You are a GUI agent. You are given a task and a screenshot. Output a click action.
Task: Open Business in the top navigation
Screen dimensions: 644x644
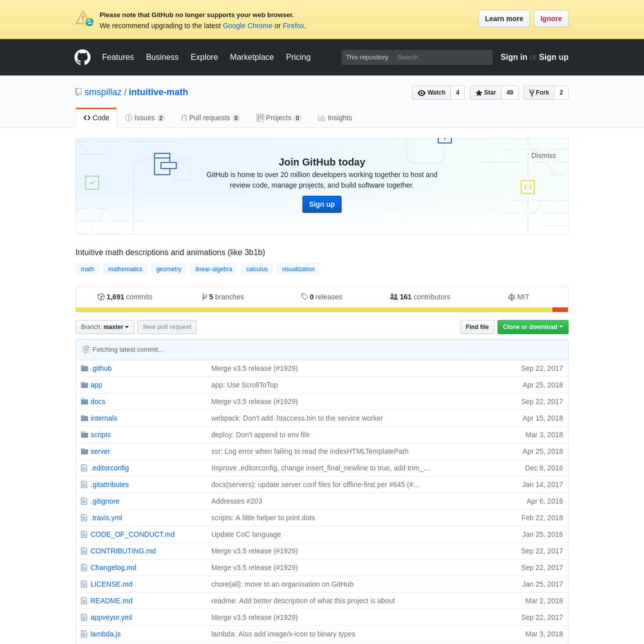[x=162, y=57]
